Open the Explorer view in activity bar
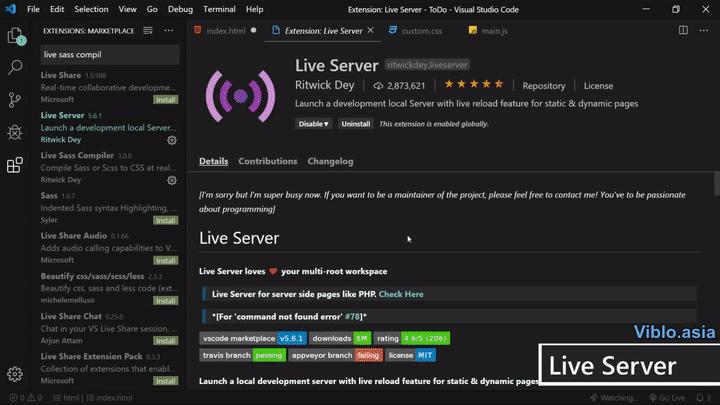The image size is (720, 405). click(15, 36)
